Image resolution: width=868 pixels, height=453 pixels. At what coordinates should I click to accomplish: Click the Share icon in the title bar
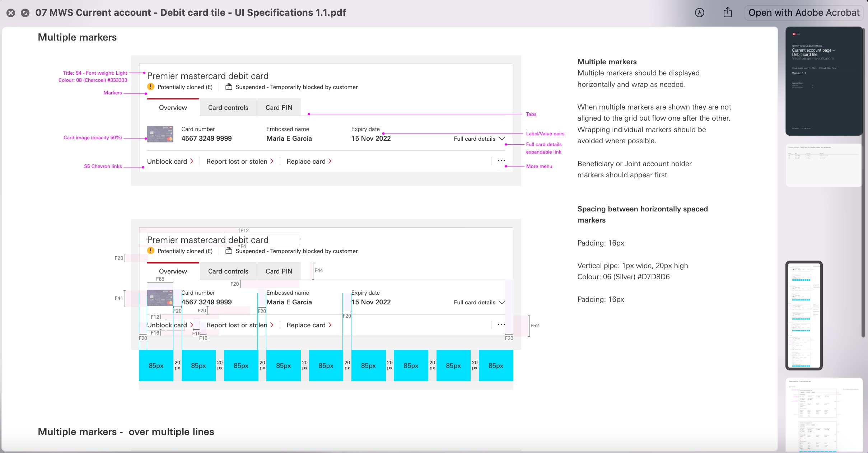(728, 13)
